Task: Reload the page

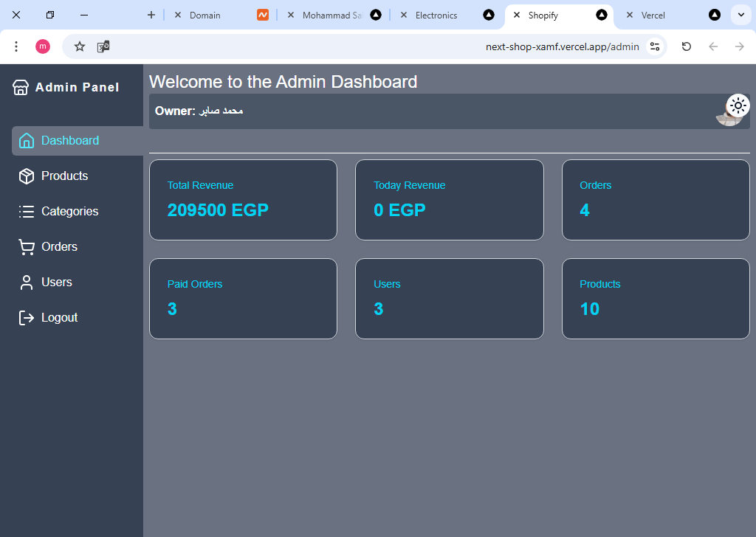Action: pos(687,46)
